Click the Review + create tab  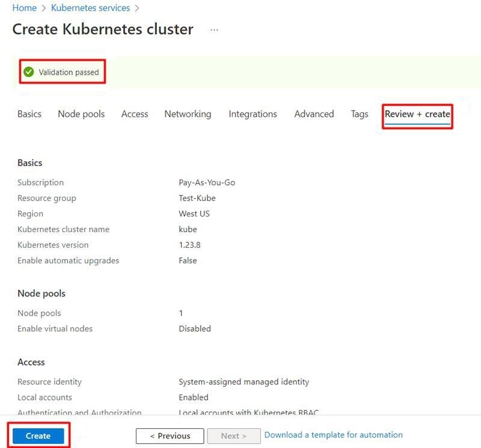click(417, 114)
